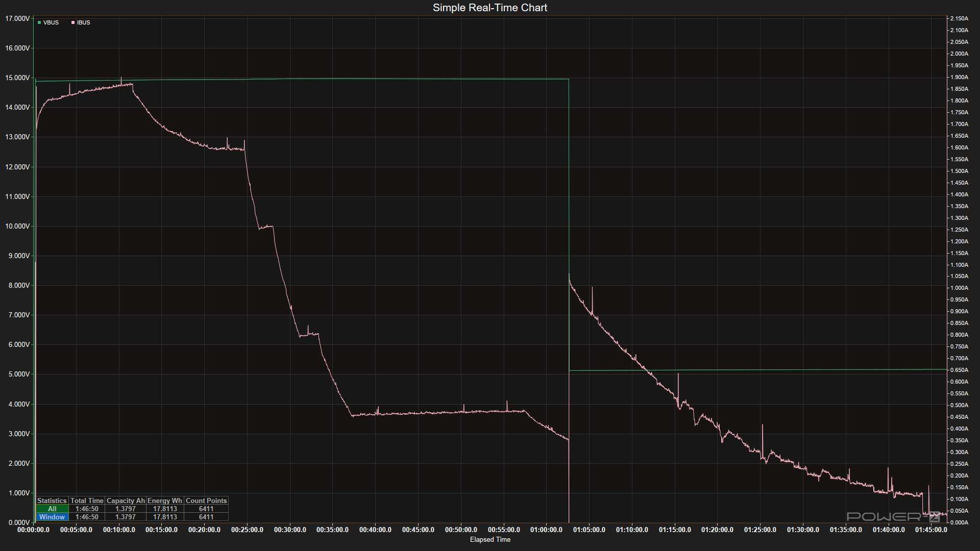Click the 15.000V voltage axis label

(x=17, y=78)
